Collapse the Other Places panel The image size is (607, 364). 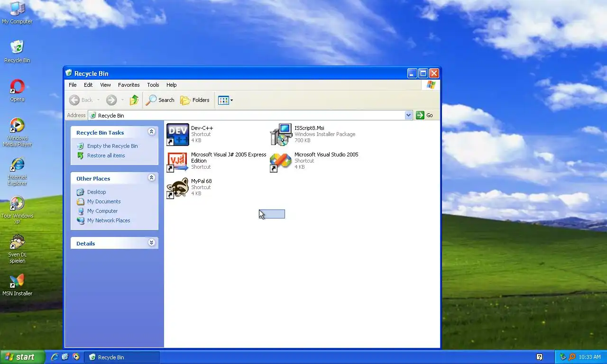[151, 178]
